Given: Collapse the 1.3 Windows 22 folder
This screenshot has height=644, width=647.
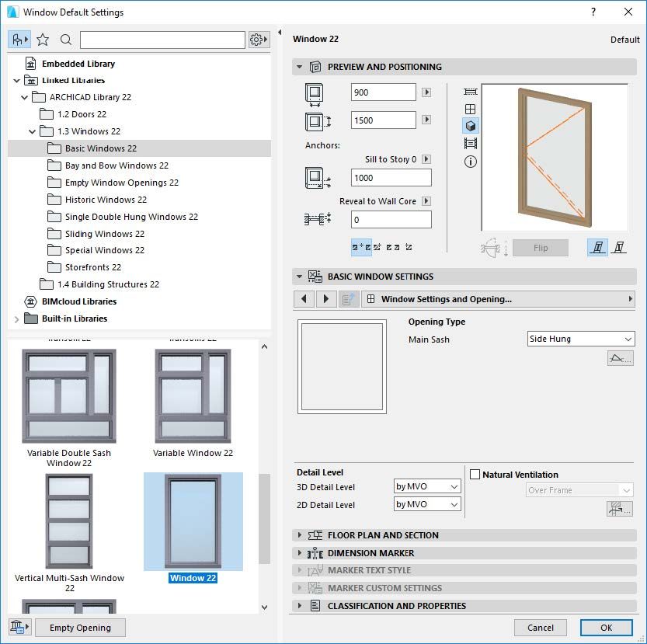Looking at the screenshot, I should (x=32, y=132).
